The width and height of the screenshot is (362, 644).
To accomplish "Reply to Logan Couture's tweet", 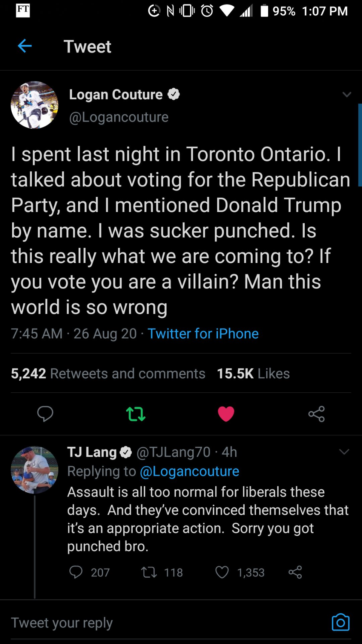I will pyautogui.click(x=45, y=414).
